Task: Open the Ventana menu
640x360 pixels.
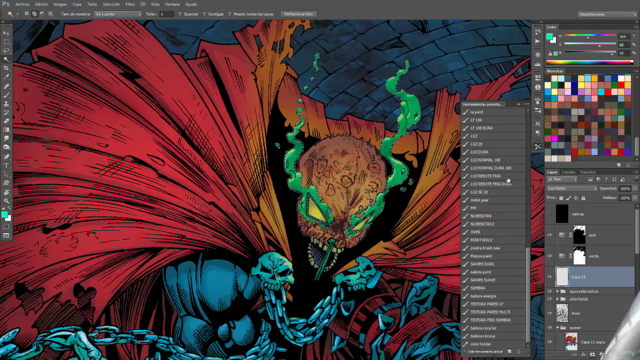Action: point(172,4)
